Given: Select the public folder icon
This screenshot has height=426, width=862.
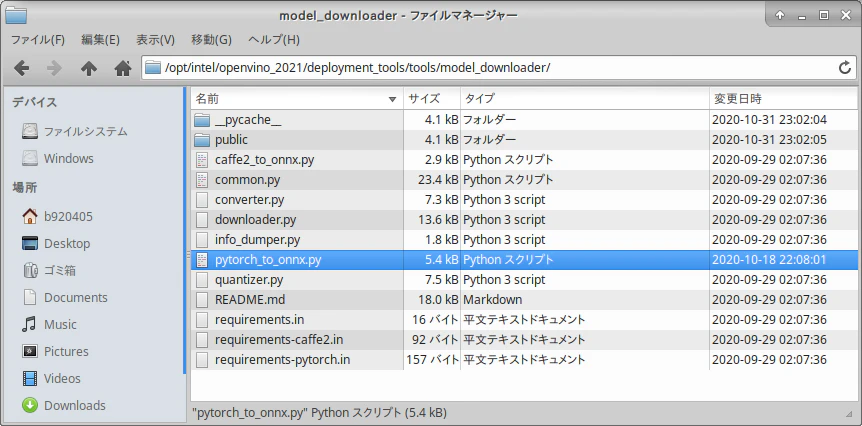Looking at the screenshot, I should coord(202,140).
